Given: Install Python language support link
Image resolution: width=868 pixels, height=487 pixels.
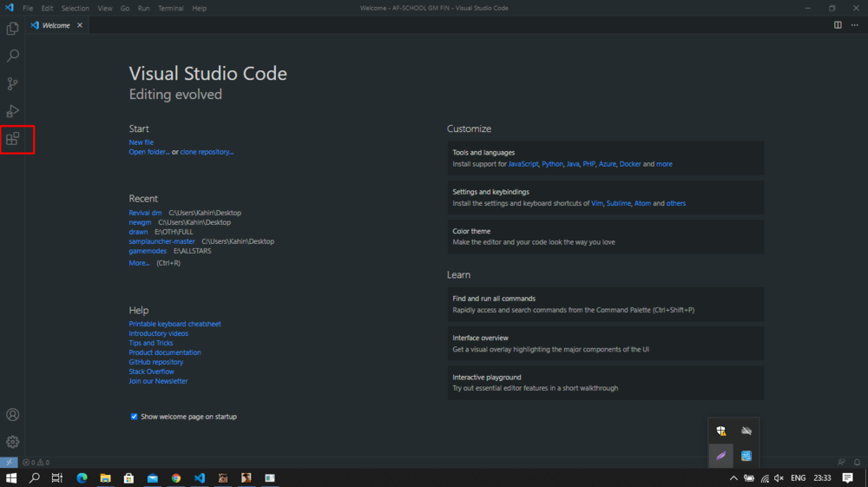Looking at the screenshot, I should click(552, 164).
